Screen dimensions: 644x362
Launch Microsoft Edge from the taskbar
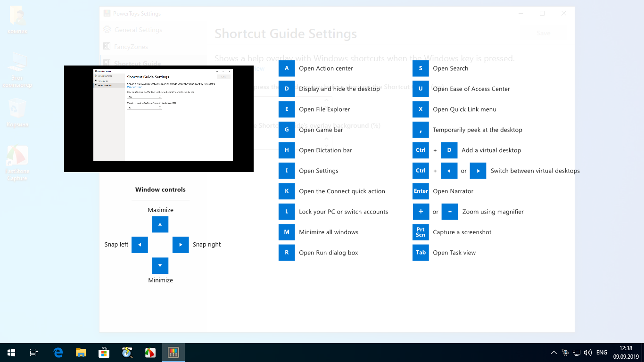pos(58,353)
